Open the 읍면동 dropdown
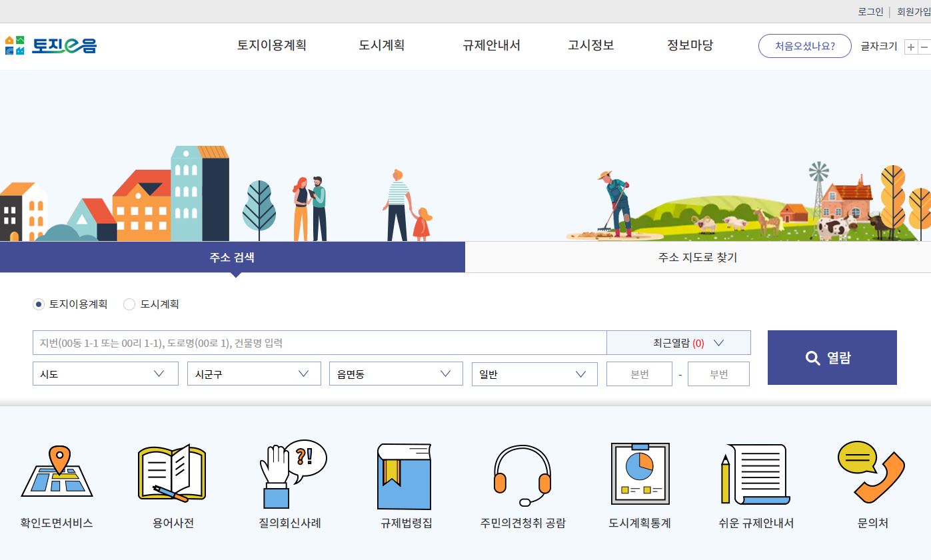Image resolution: width=931 pixels, height=560 pixels. [396, 374]
